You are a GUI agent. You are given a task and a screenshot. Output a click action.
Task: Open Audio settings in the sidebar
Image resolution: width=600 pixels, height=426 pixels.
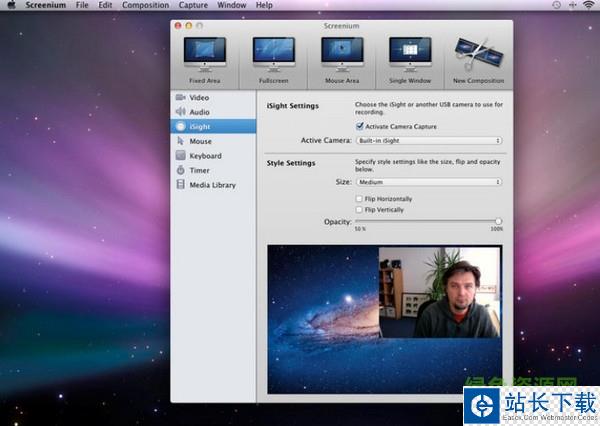point(199,112)
